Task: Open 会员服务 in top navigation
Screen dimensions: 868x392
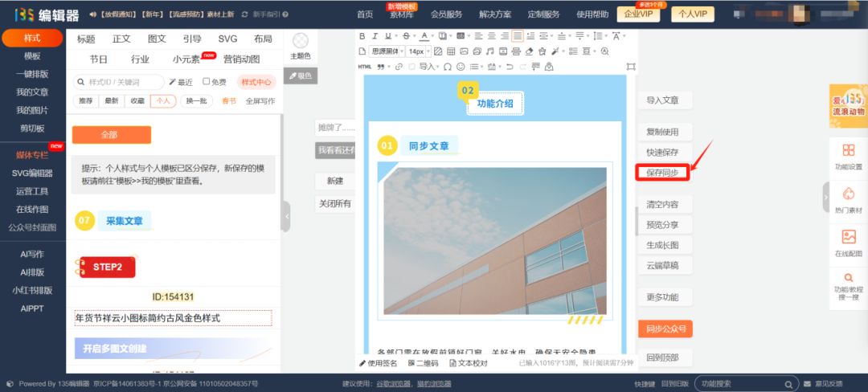Action: pos(446,14)
